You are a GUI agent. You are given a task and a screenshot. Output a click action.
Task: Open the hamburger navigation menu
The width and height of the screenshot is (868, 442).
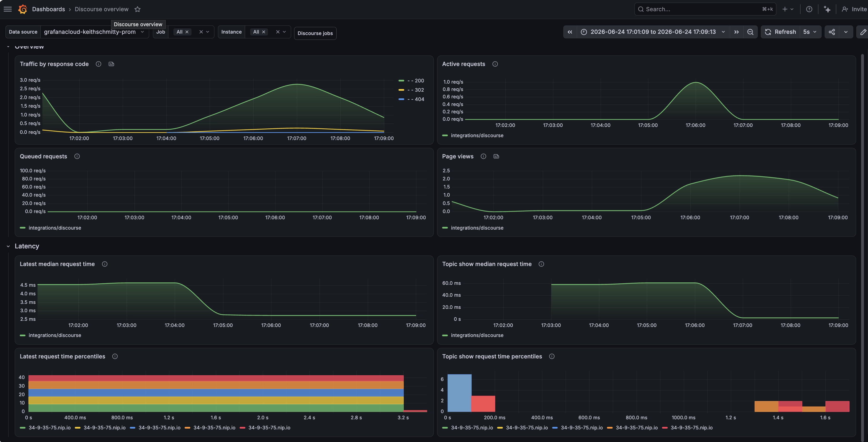click(8, 9)
